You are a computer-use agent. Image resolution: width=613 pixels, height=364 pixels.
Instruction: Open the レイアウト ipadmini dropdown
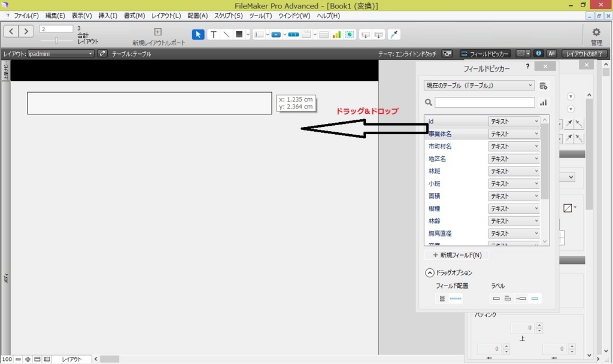60,53
